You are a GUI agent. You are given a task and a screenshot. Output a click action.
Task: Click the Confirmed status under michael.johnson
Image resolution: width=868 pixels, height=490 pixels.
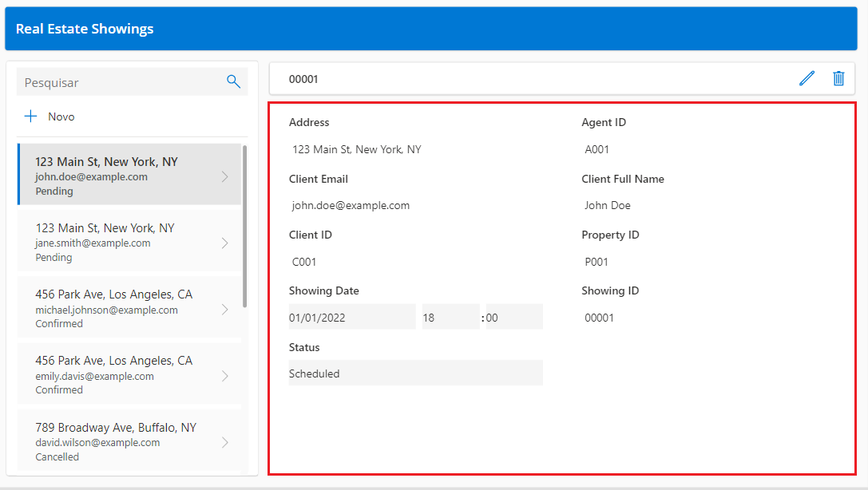[59, 323]
